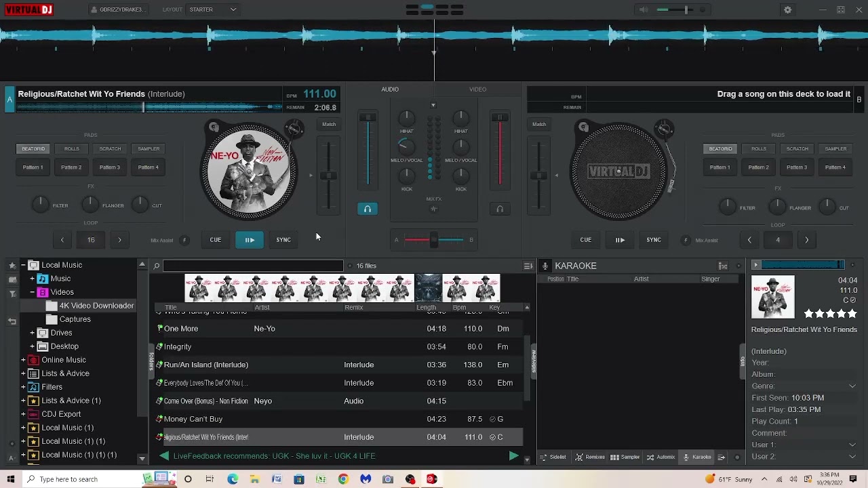Open the mixer MIX FX selector icon
Viewport: 868px width, 488px height.
coord(434,209)
